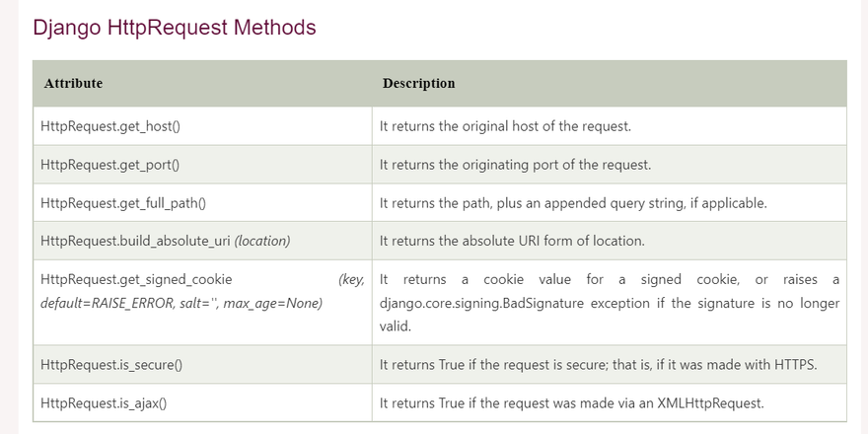This screenshot has width=868, height=434.
Task: Click the "Django HttpRequest Methods" heading
Action: point(175,28)
